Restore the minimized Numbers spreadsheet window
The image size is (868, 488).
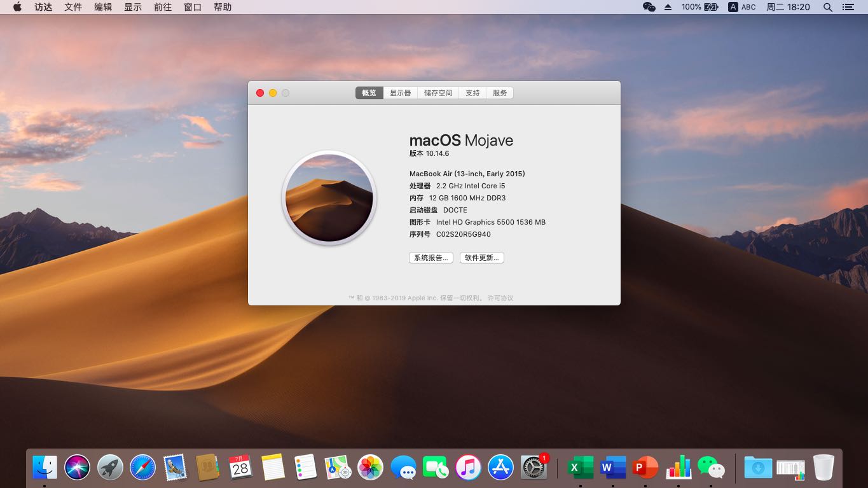pos(790,469)
